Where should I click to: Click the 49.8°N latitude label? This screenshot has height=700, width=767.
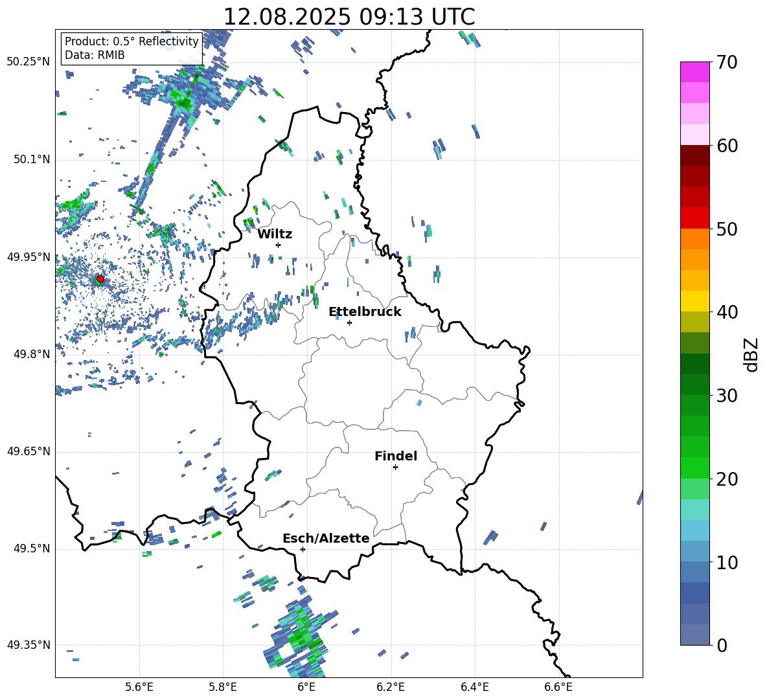click(x=32, y=354)
